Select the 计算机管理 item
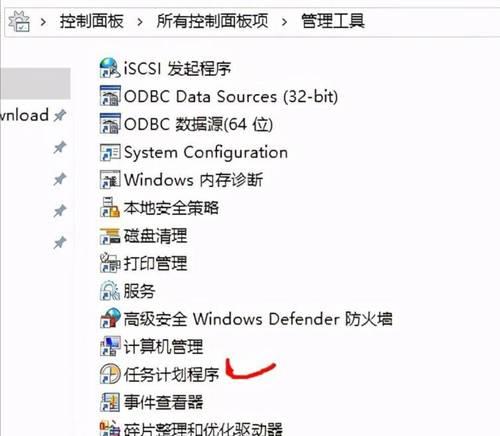 151,346
